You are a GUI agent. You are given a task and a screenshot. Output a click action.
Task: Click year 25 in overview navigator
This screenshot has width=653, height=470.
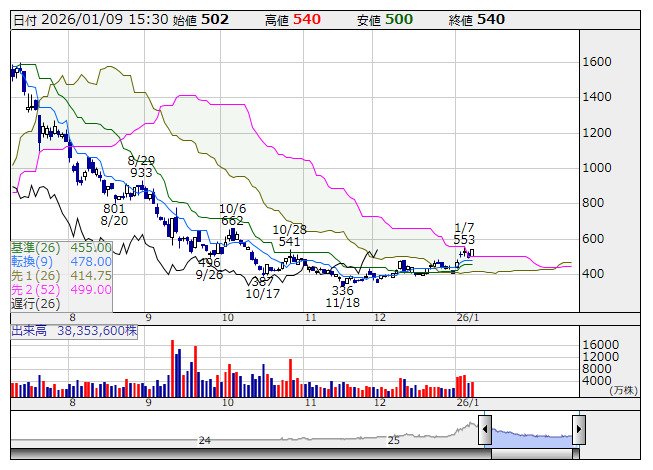(394, 440)
